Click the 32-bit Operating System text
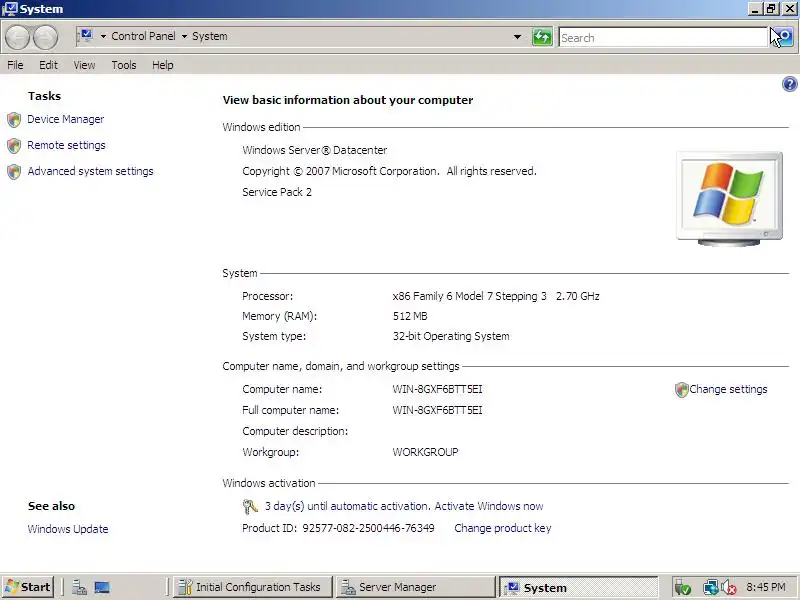The image size is (800, 600). tap(451, 336)
